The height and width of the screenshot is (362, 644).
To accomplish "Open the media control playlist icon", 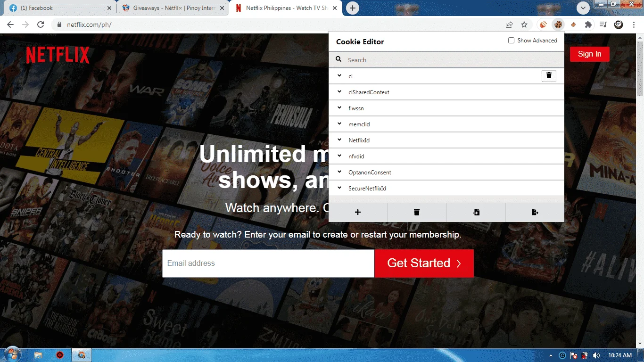I will tap(603, 25).
